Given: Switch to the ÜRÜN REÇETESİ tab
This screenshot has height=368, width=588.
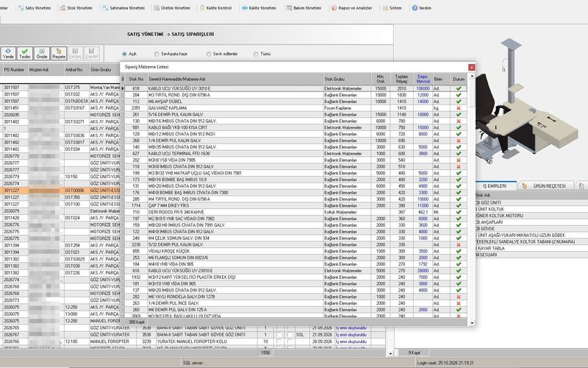Looking at the screenshot, I should [545, 186].
